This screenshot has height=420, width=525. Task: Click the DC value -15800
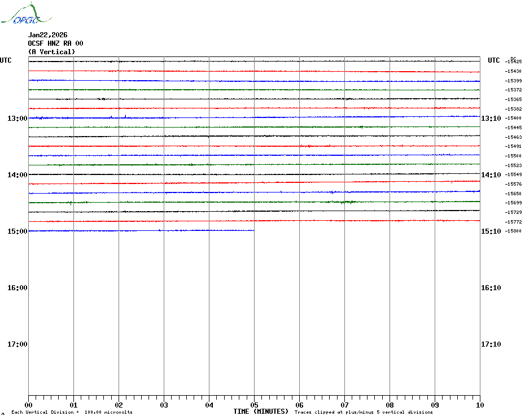pos(513,231)
